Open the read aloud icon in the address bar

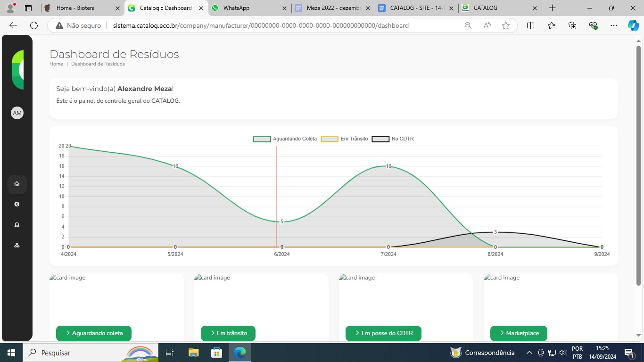tap(487, 25)
